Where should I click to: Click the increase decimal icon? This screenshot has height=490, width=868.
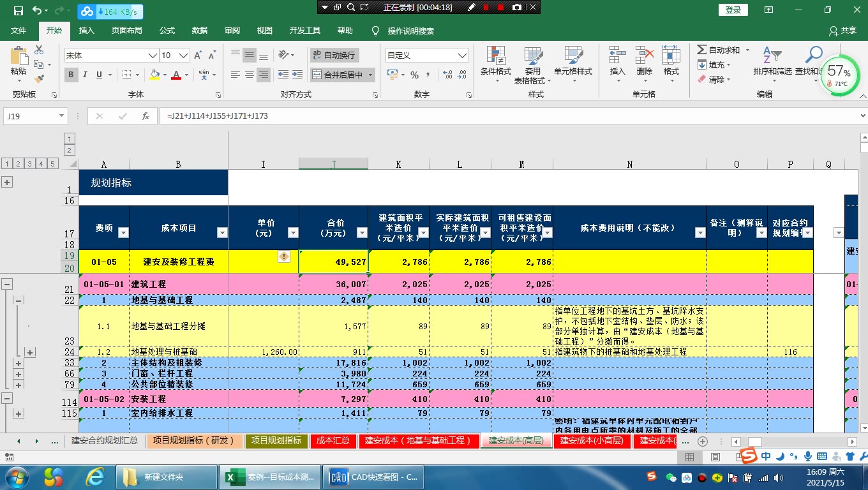pyautogui.click(x=447, y=75)
